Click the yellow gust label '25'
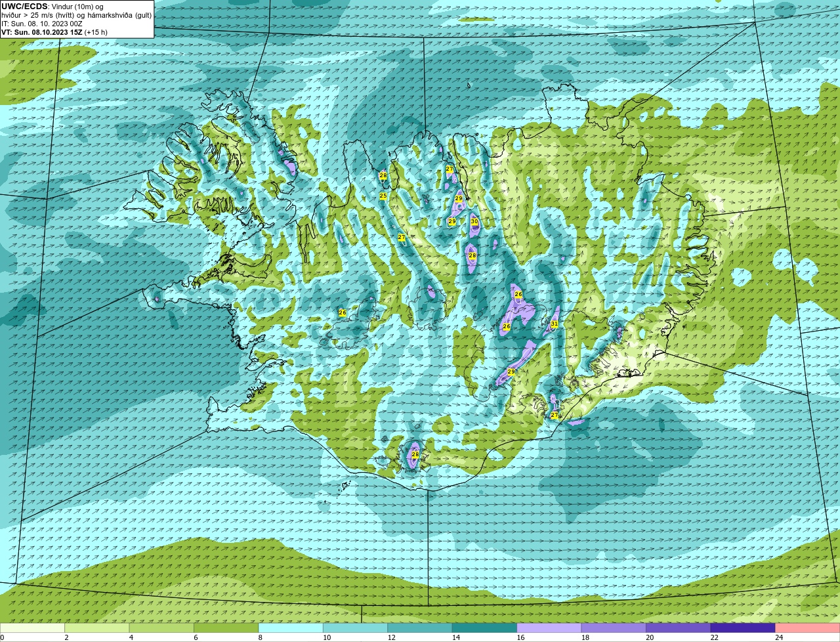840x642 pixels. [383, 196]
